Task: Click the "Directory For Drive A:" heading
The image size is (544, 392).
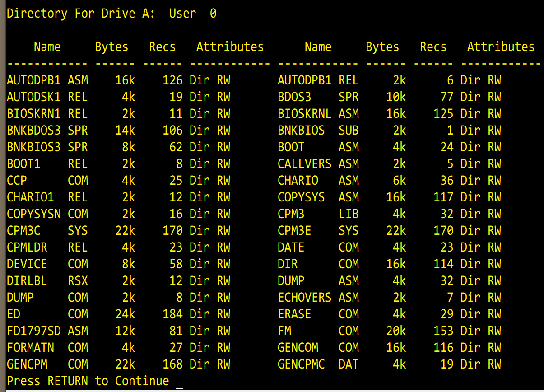Action: [80, 14]
